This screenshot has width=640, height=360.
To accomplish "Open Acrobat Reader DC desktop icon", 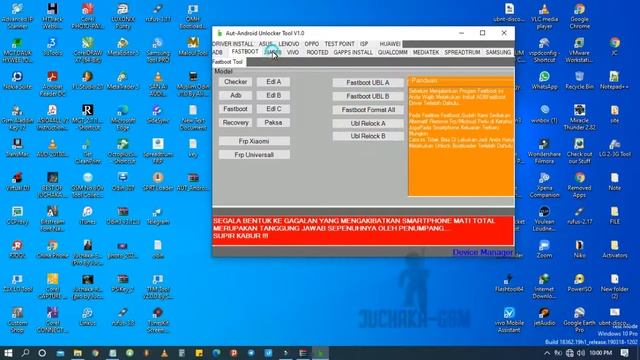I will tap(52, 83).
